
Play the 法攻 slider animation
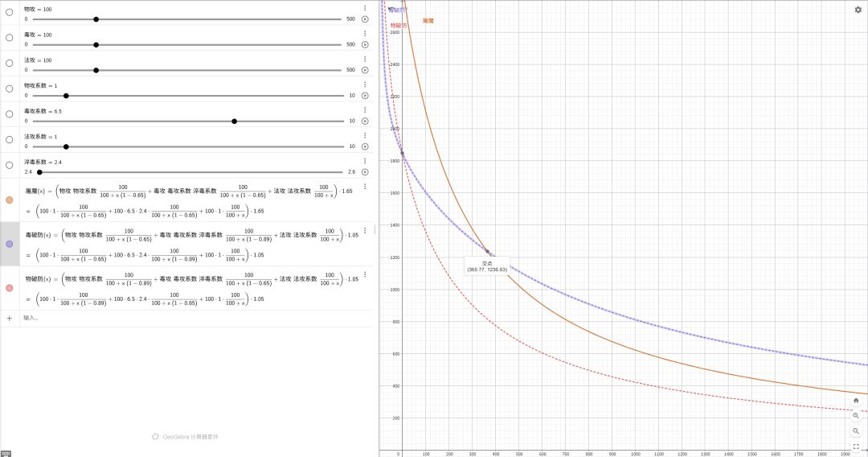point(365,70)
